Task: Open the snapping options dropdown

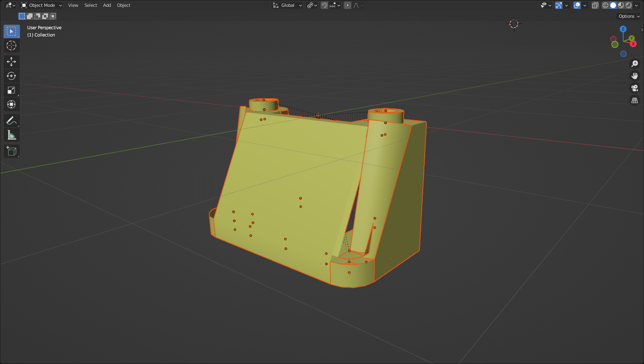Action: 335,5
